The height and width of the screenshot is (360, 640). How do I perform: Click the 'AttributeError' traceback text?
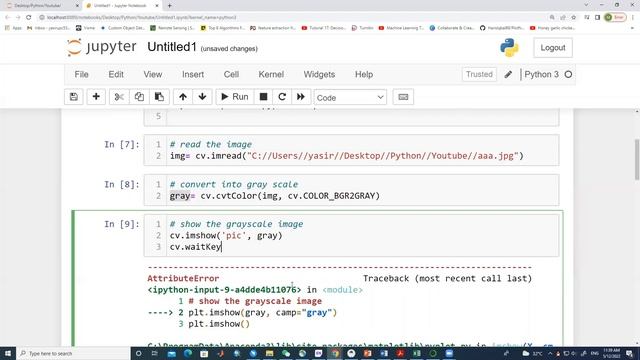[183, 278]
